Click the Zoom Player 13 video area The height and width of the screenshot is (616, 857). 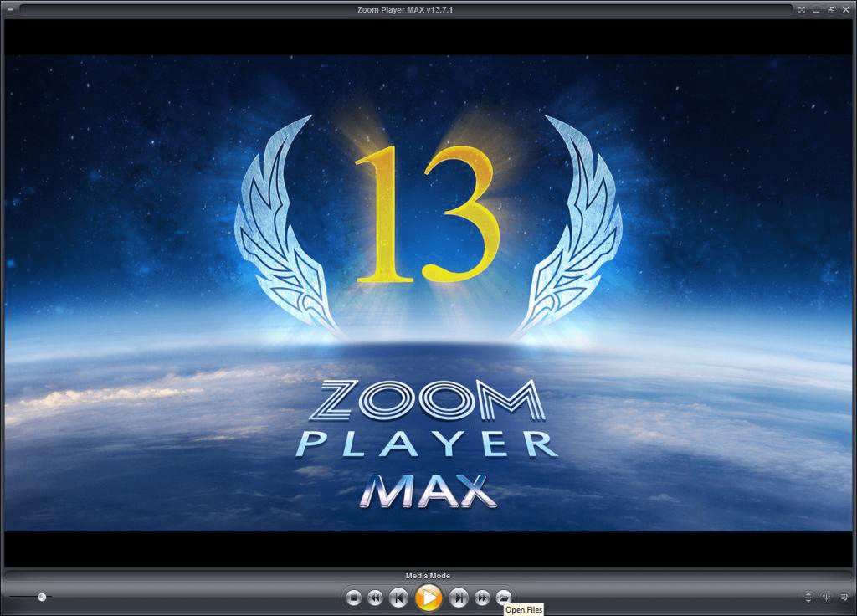pos(428,293)
